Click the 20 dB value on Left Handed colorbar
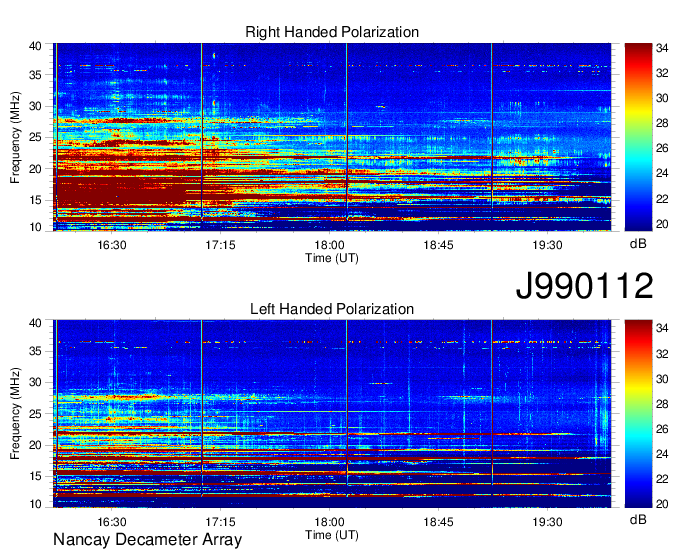This screenshot has width=680, height=552. pyautogui.click(x=662, y=504)
